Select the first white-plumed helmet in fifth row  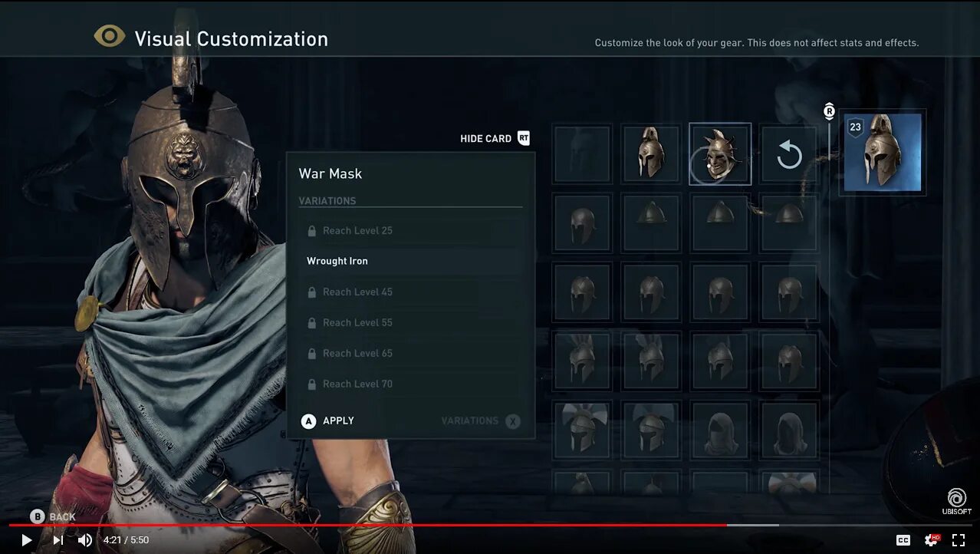coord(582,430)
